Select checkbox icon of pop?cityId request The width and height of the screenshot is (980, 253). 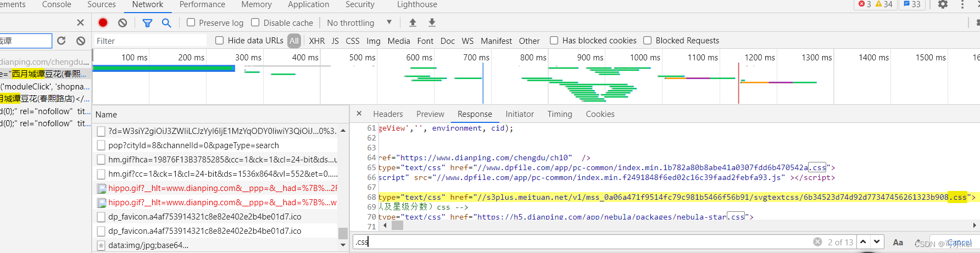tap(101, 145)
